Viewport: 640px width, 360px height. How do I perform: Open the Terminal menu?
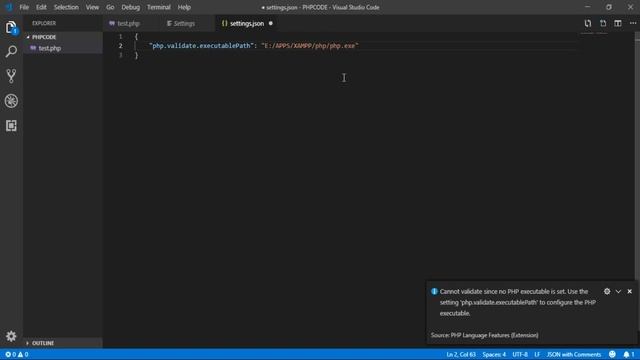coord(159,7)
